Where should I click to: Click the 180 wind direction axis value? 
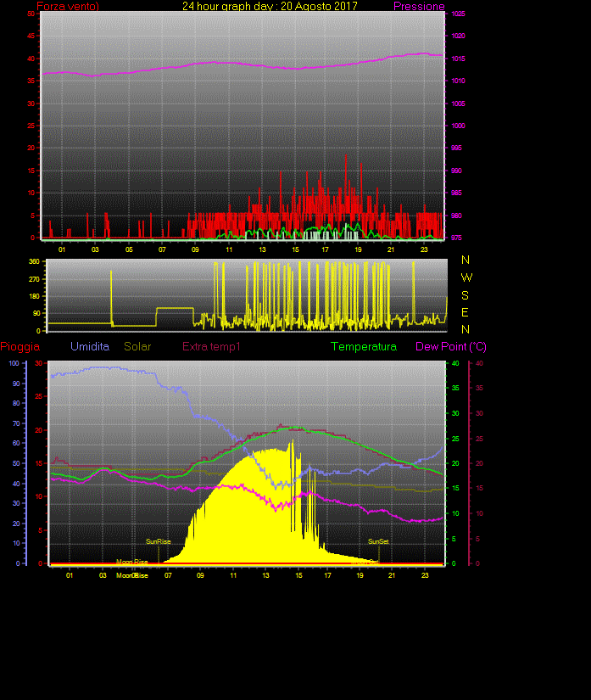[x=35, y=296]
